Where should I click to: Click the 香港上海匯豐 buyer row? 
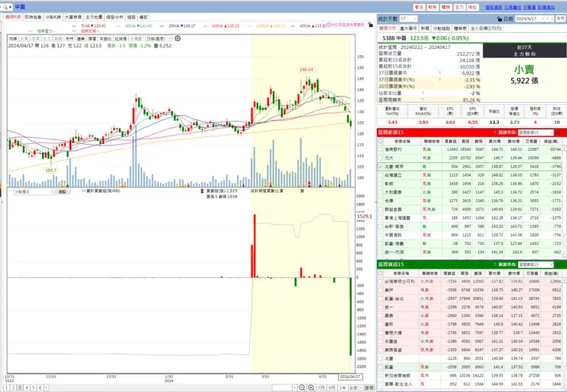pos(470,218)
